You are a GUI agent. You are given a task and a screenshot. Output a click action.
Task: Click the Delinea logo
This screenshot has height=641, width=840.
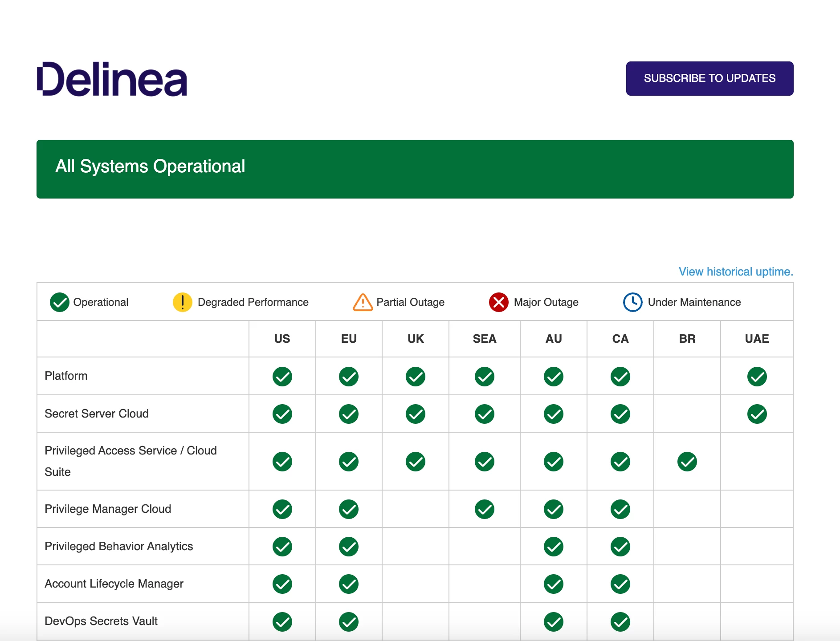click(x=112, y=79)
